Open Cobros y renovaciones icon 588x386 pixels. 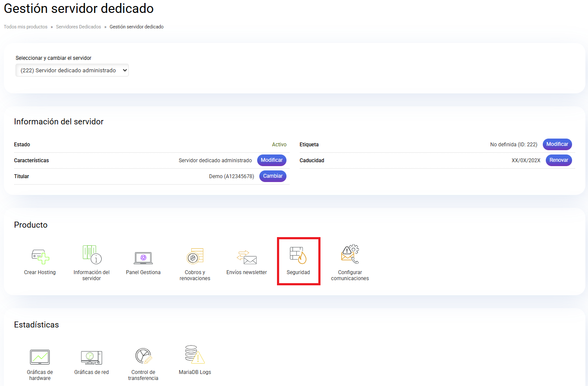pos(195,256)
